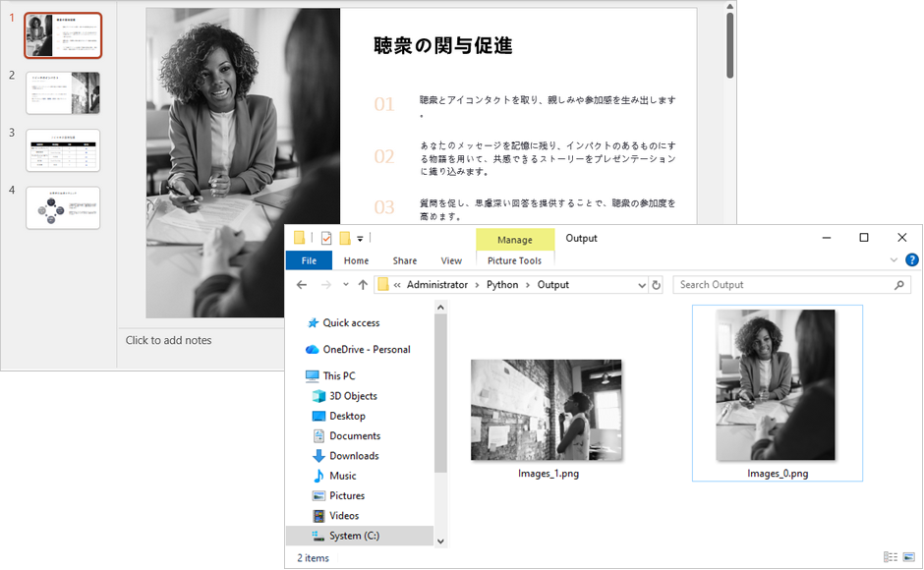Select System (C:) drive
The image size is (924, 570).
360,536
